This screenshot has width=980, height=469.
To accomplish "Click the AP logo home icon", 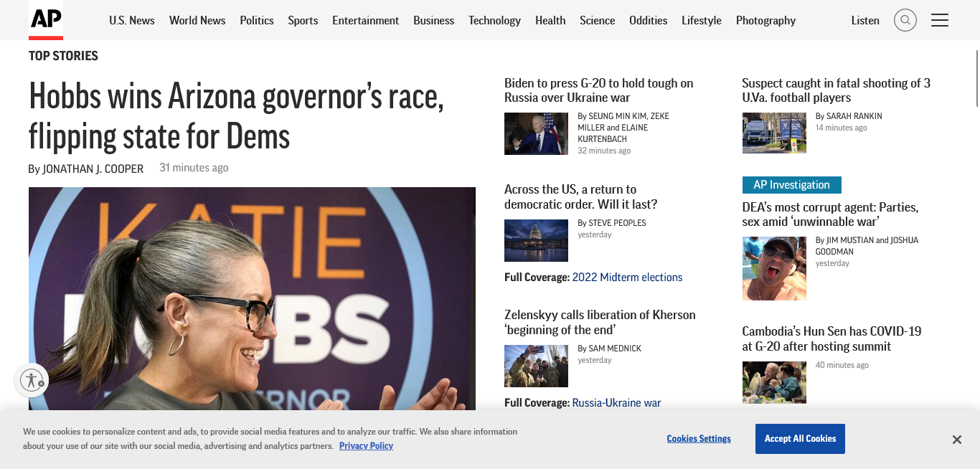I will (46, 20).
